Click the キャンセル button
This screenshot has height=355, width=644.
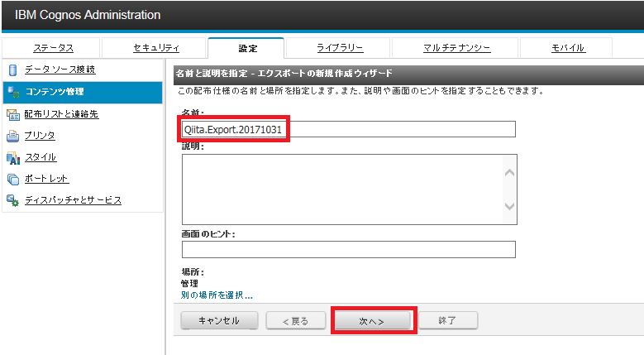click(219, 320)
